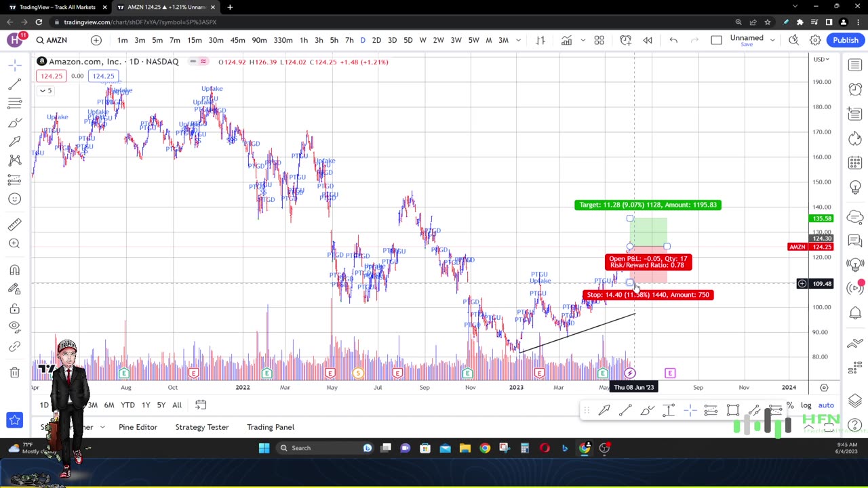Viewport: 868px width, 488px height.
Task: Expand the favorite indicators dropdown arrow
Action: click(x=583, y=40)
